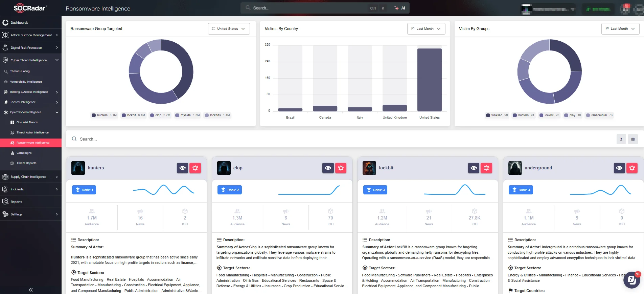This screenshot has width=644, height=294.
Task: Click the Threat Hunting search icon
Action: pyautogui.click(x=6, y=71)
